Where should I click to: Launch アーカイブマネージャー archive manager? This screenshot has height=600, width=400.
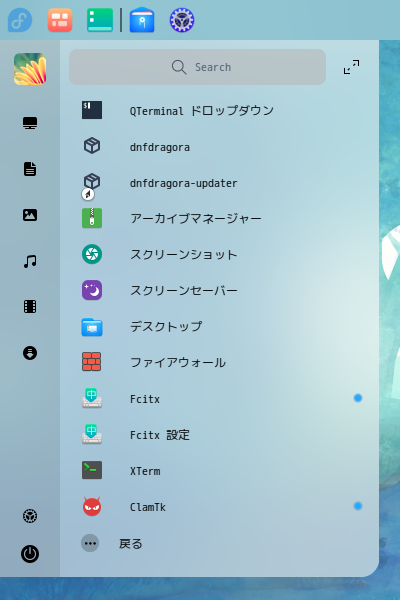[219, 218]
